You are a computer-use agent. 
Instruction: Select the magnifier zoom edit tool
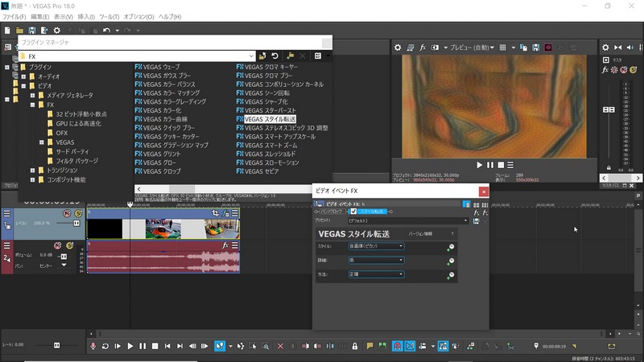[266, 346]
